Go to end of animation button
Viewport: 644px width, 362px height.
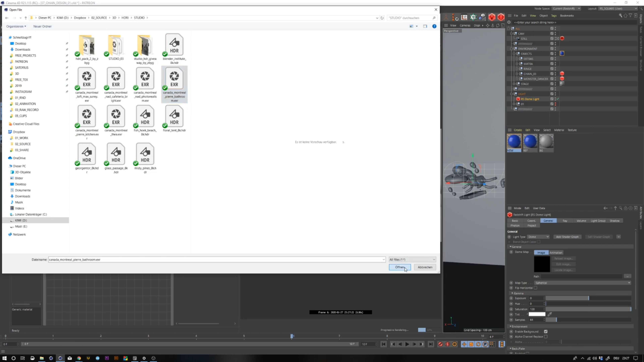431,344
